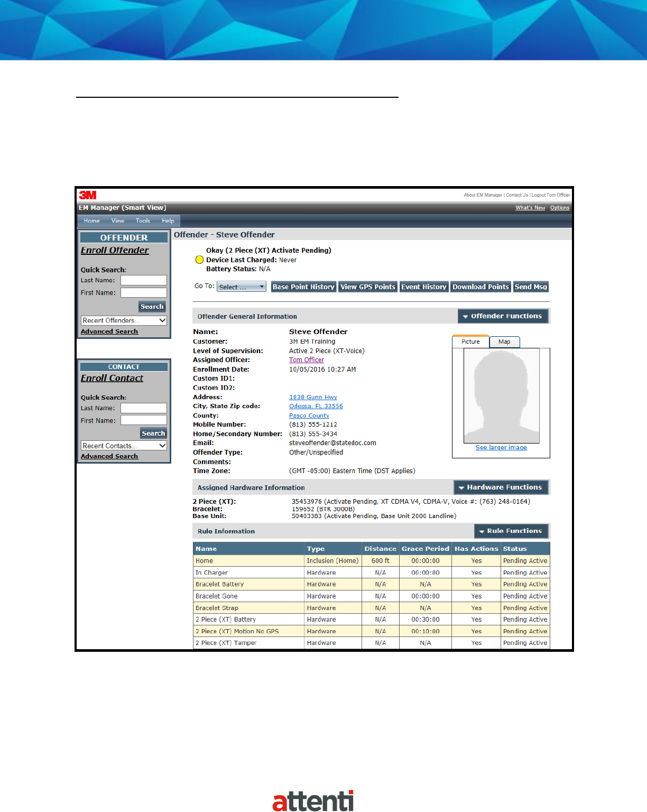This screenshot has height=812, width=647.
Task: Open the Options link
Action: (560, 208)
